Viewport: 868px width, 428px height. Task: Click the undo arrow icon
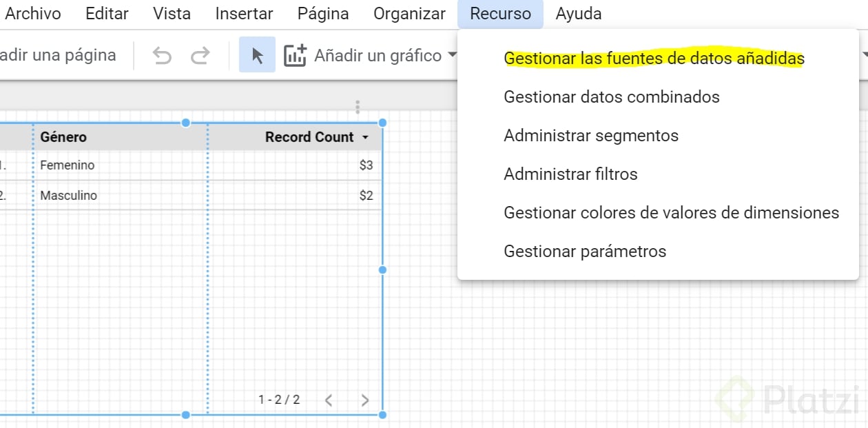click(x=162, y=56)
